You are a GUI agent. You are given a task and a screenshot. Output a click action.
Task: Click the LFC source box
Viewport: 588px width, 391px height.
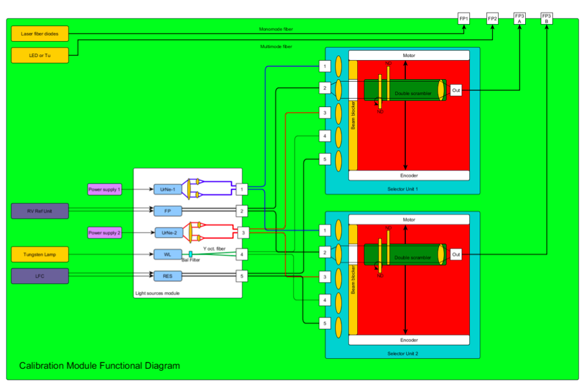click(x=39, y=276)
